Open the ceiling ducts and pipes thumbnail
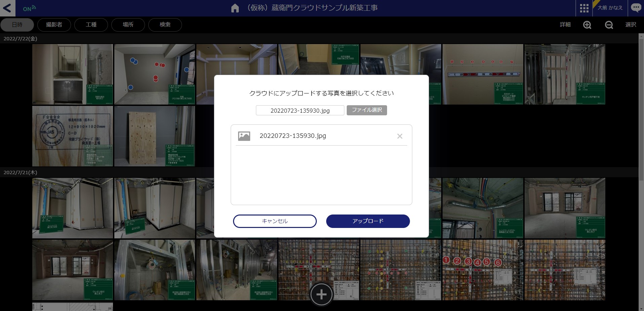The width and height of the screenshot is (644, 311). point(483,208)
